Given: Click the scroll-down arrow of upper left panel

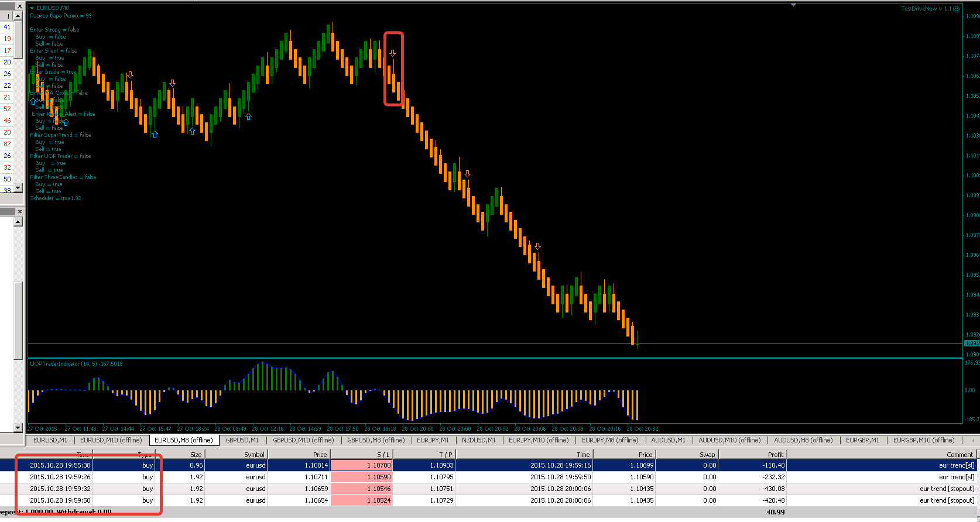Looking at the screenshot, I should (18, 188).
